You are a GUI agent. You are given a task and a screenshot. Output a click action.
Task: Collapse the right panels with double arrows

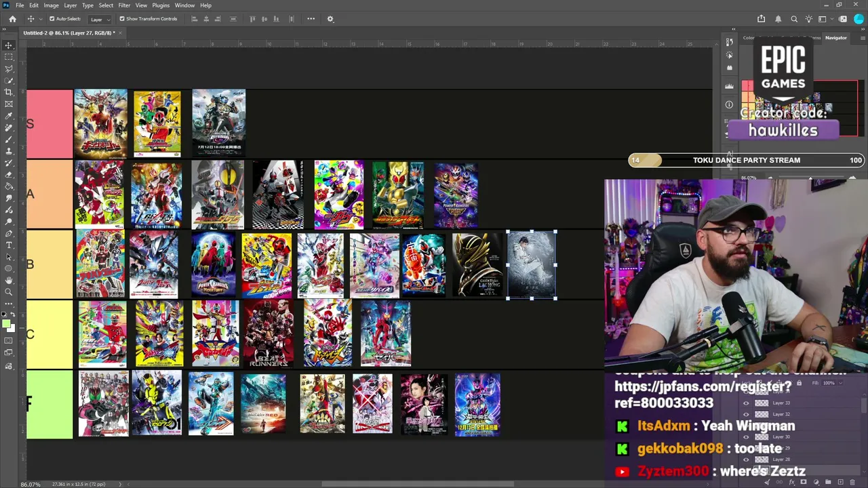(863, 30)
